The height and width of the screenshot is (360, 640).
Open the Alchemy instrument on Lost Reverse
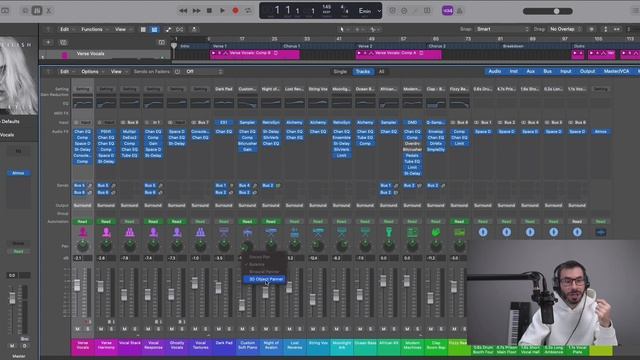294,122
